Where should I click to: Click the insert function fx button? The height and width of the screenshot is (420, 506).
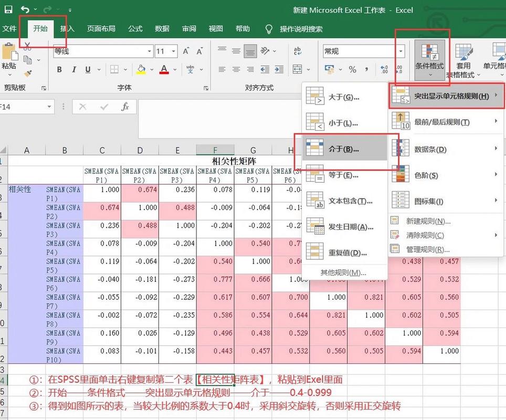[125, 107]
